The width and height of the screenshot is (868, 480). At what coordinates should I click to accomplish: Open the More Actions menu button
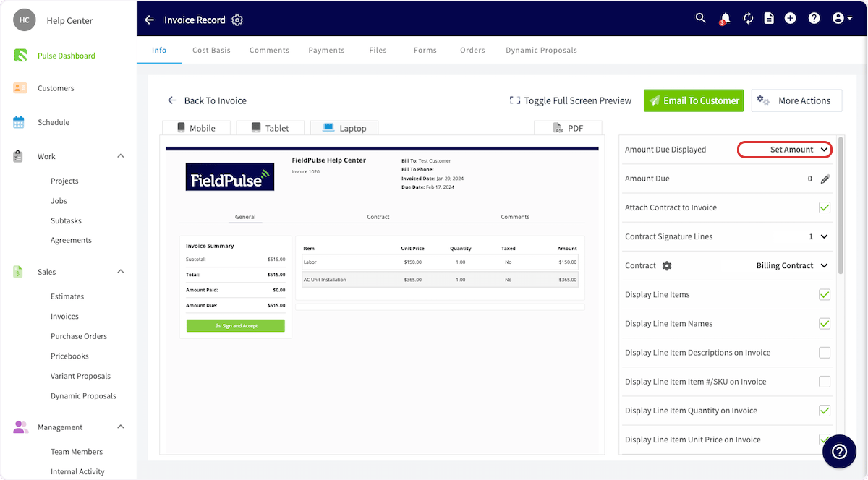pos(796,100)
